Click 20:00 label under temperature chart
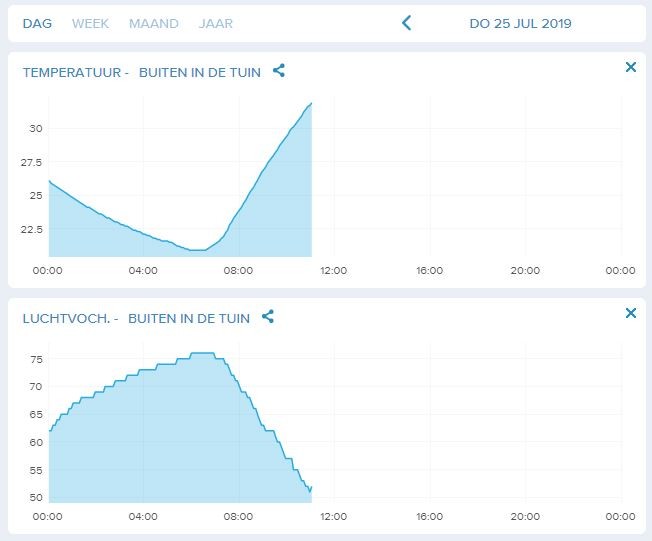The image size is (652, 541). point(525,271)
